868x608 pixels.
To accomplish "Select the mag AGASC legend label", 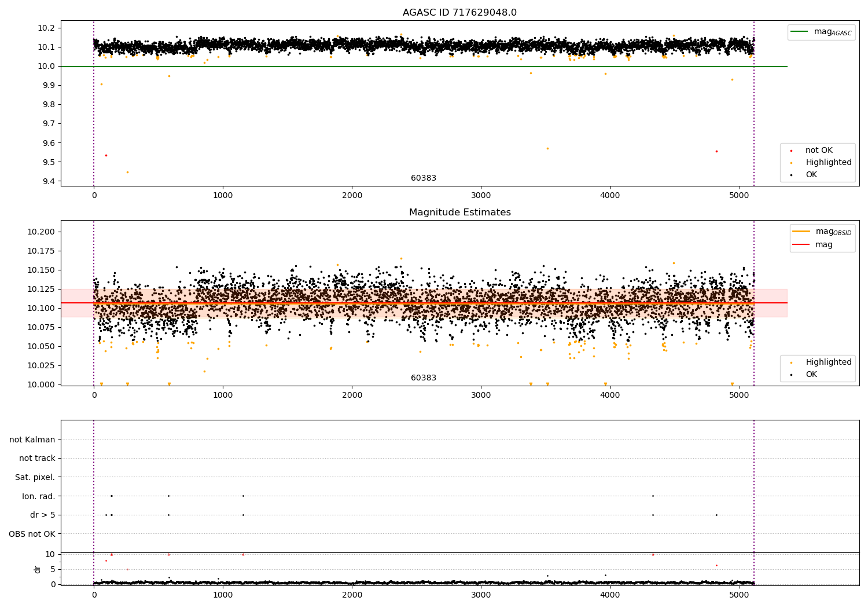I will click(833, 32).
